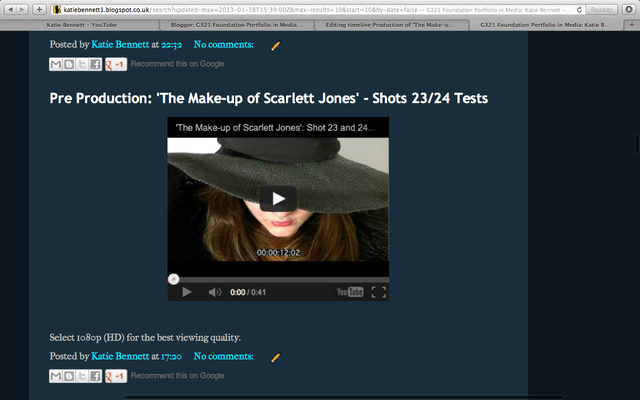Click the plus add-bookmark button in toolbar
Viewport: 640px width, 400px height.
click(x=39, y=9)
